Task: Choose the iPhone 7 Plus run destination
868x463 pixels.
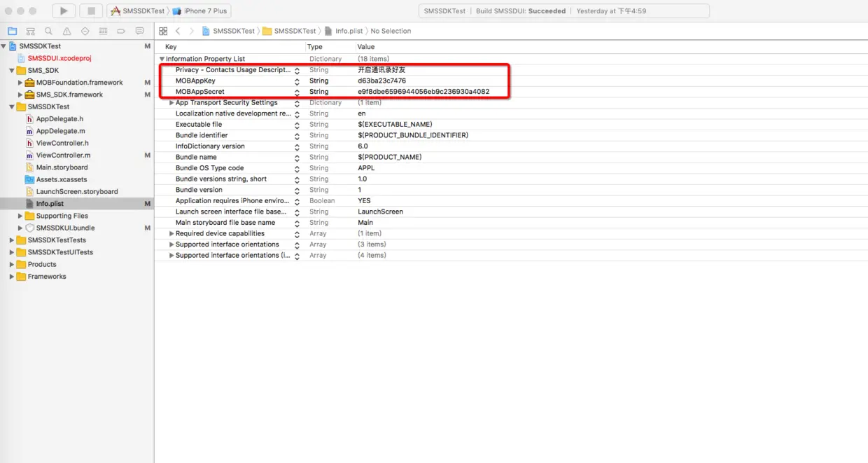Action: pyautogui.click(x=200, y=11)
